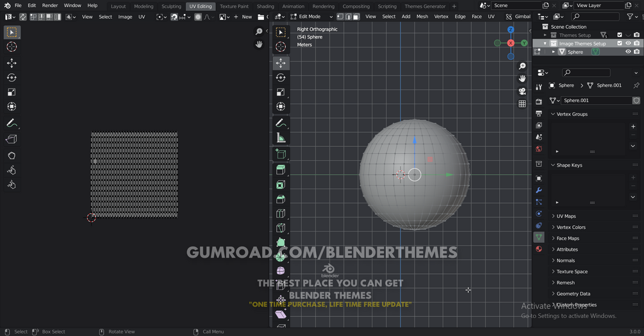This screenshot has height=336, width=644.
Task: Open the Gimbal orientation dropdown
Action: coord(518,17)
